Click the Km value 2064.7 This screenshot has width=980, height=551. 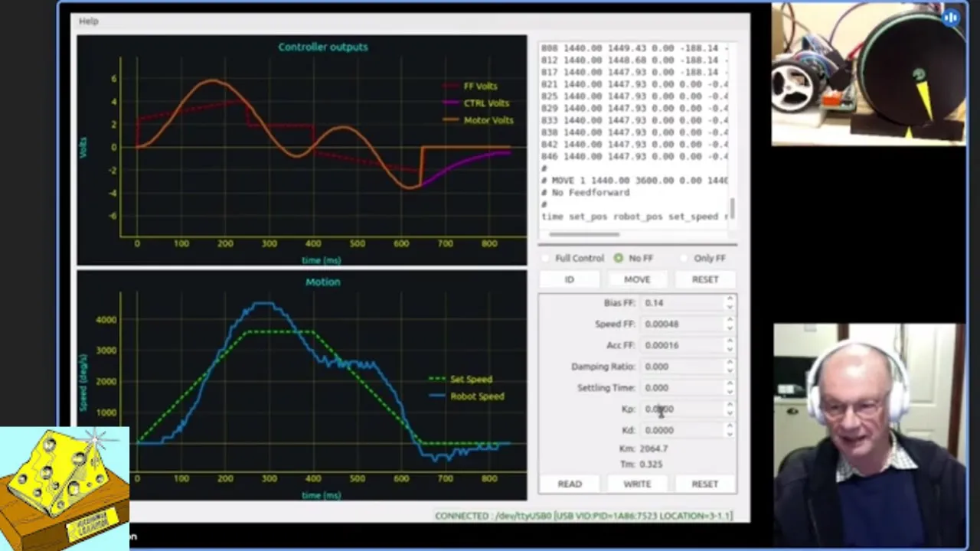653,448
